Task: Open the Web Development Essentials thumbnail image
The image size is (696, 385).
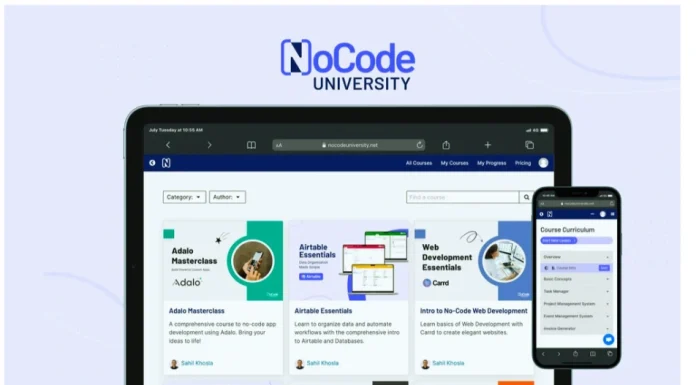Action: 473,261
